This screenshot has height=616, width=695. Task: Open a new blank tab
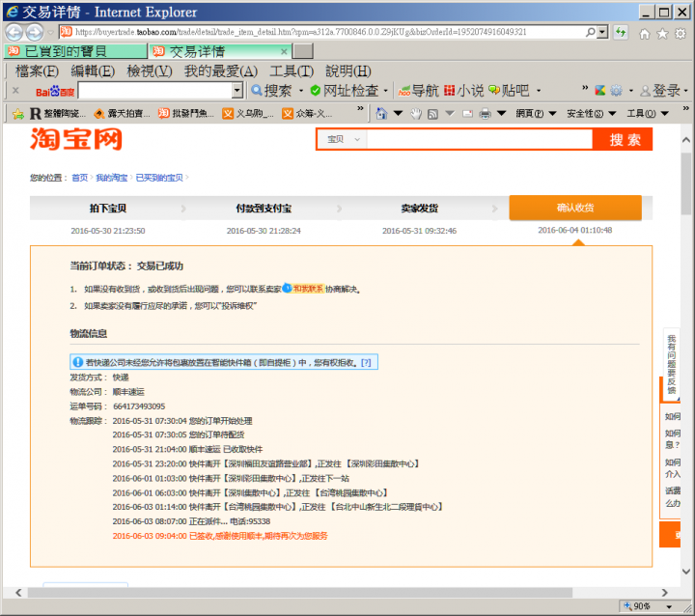tap(303, 51)
